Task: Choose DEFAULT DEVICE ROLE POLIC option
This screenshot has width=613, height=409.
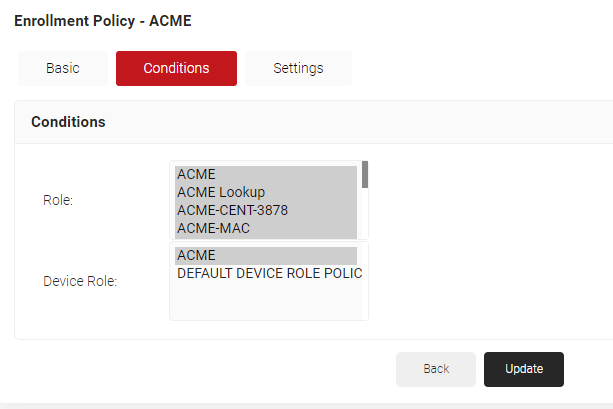Action: pyautogui.click(x=268, y=274)
